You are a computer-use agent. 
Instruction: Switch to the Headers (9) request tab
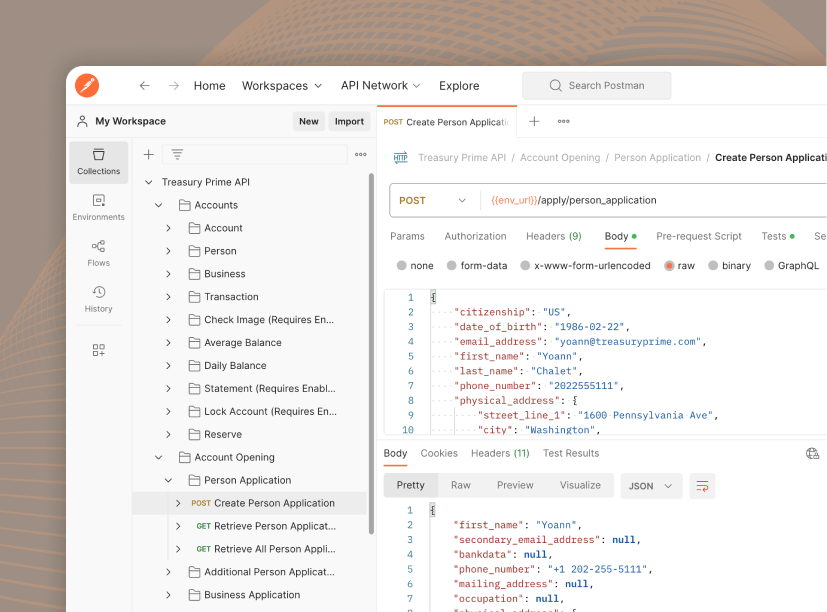[553, 236]
